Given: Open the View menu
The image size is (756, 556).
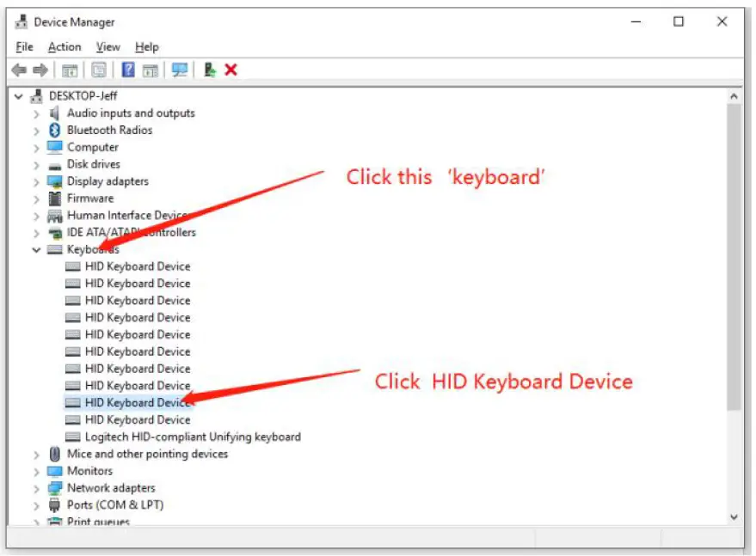Looking at the screenshot, I should click(x=108, y=46).
